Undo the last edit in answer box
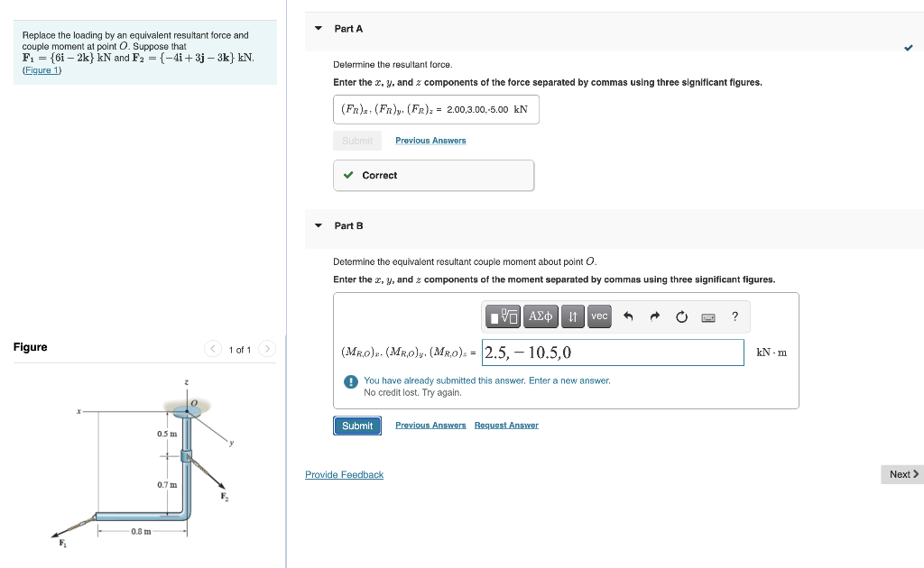 click(x=628, y=316)
